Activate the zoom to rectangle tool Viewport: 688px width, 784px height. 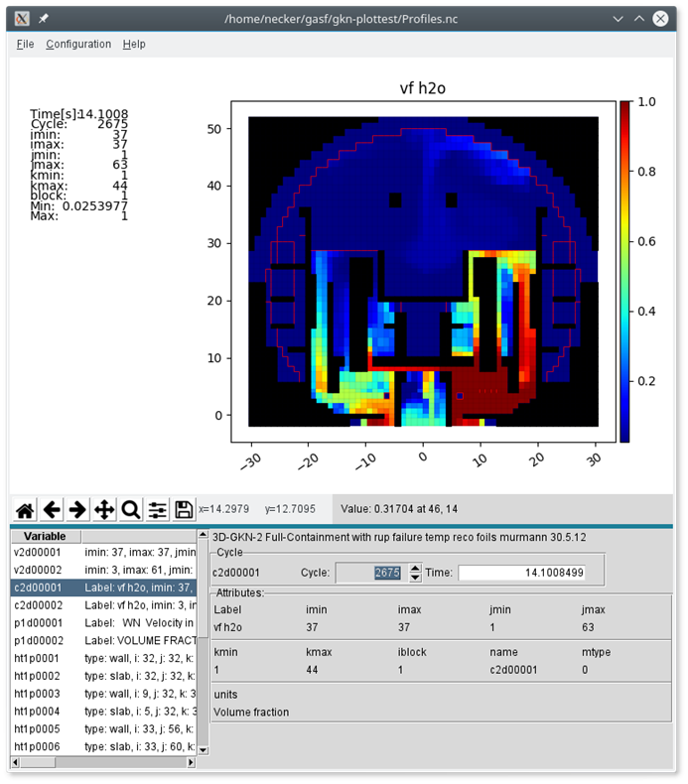[x=130, y=509]
